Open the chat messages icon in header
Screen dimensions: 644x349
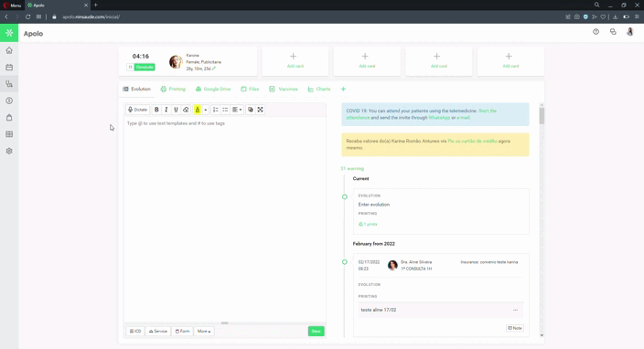613,32
